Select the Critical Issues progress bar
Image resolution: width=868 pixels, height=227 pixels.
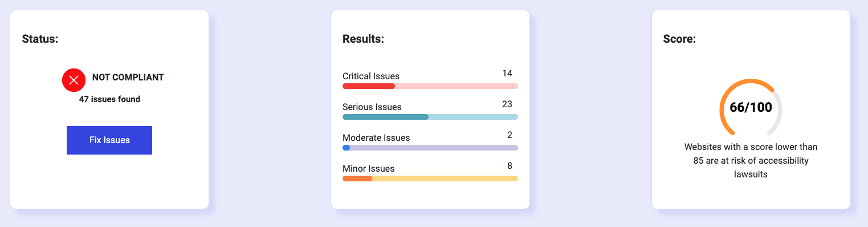point(430,86)
